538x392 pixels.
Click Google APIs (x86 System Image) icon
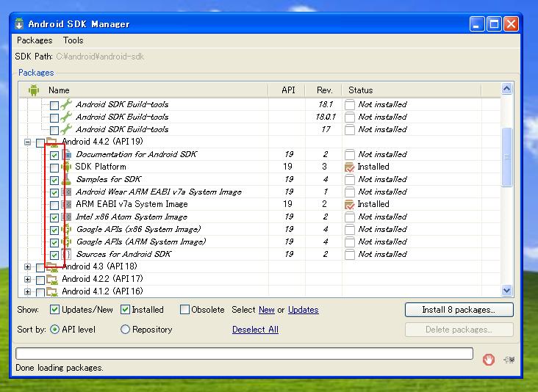tap(67, 229)
